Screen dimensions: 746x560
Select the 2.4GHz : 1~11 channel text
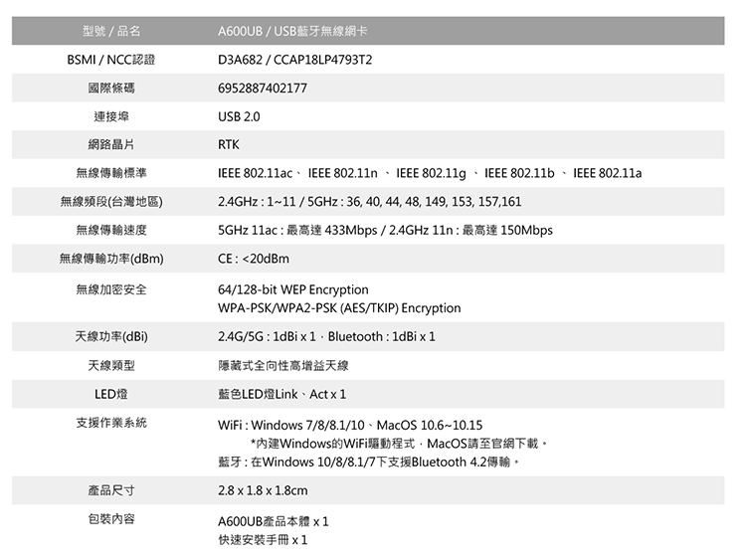pos(257,202)
